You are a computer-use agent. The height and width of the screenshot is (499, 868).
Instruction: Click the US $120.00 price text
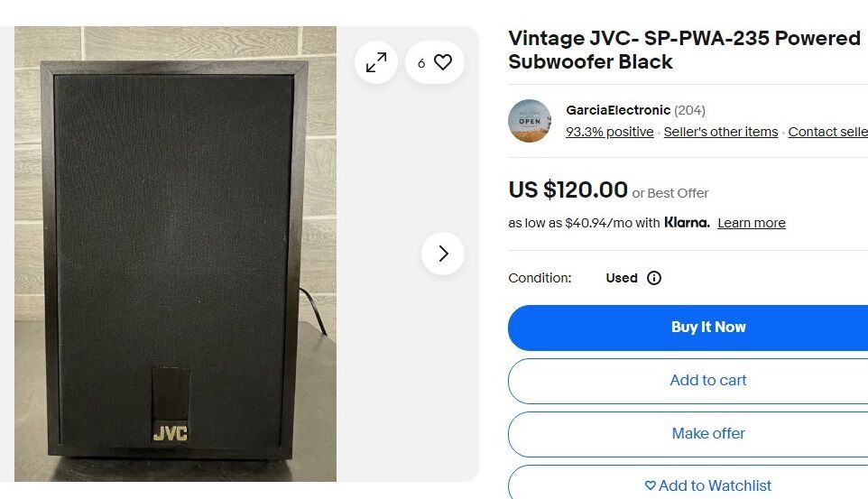click(568, 189)
